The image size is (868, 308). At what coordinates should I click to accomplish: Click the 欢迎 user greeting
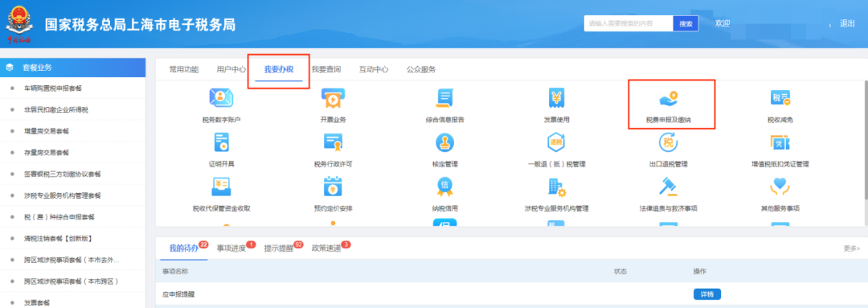point(723,24)
